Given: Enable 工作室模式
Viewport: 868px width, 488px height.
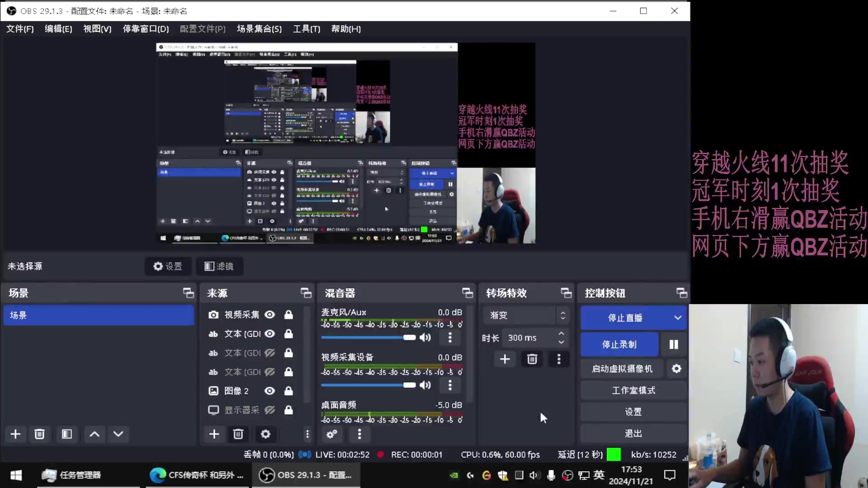Looking at the screenshot, I should 633,390.
